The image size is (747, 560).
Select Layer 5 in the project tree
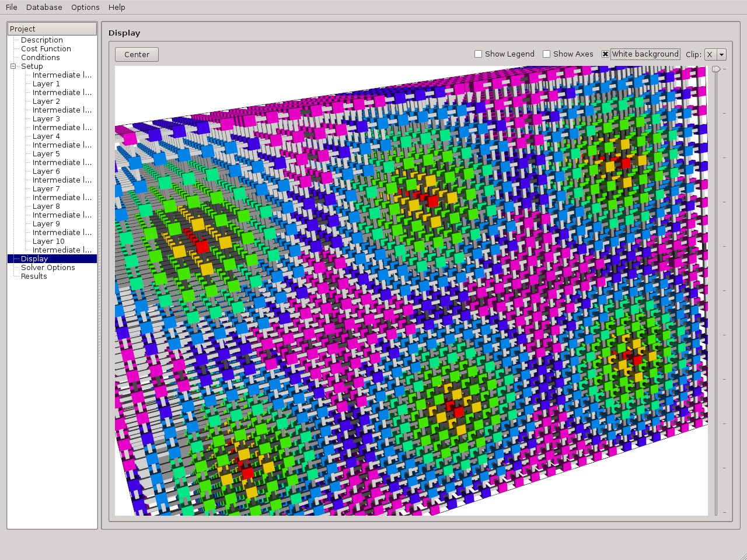click(46, 153)
